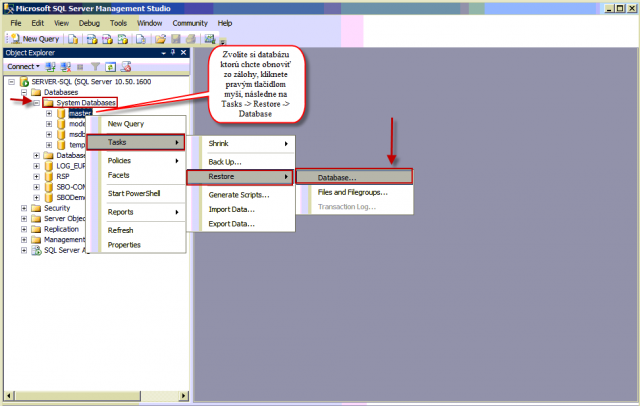Choose Generate Scripts... option
640x406 pixels.
click(x=241, y=195)
